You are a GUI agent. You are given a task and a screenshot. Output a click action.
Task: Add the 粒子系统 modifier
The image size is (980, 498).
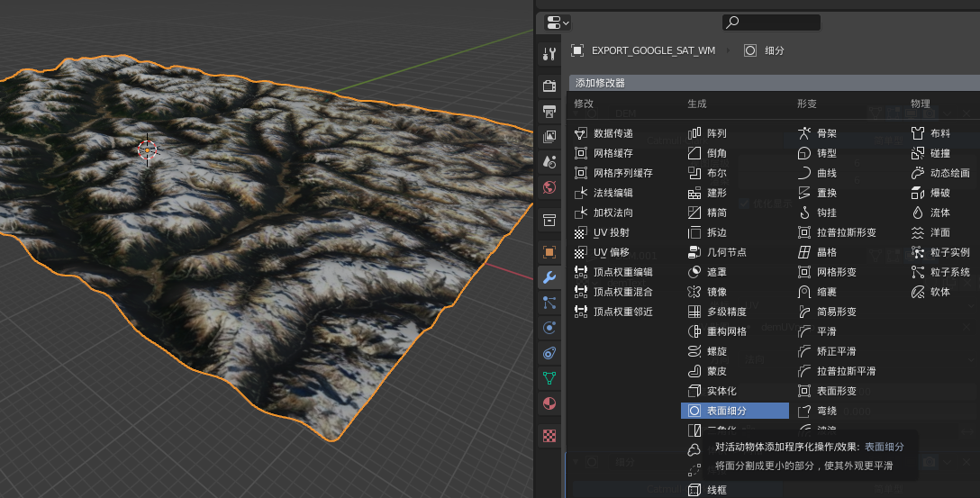coord(942,272)
